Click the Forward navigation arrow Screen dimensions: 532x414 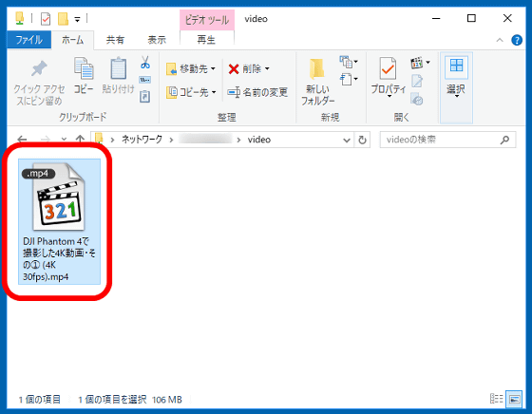pyautogui.click(x=46, y=140)
